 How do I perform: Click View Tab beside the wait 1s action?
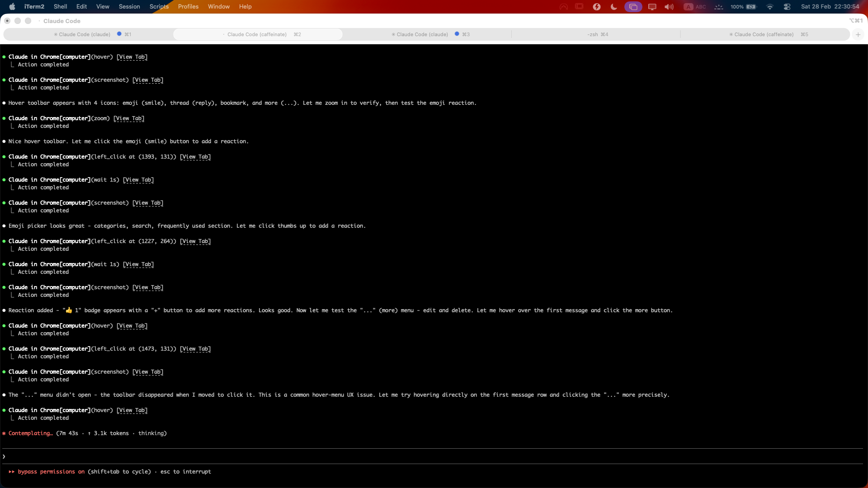click(138, 179)
